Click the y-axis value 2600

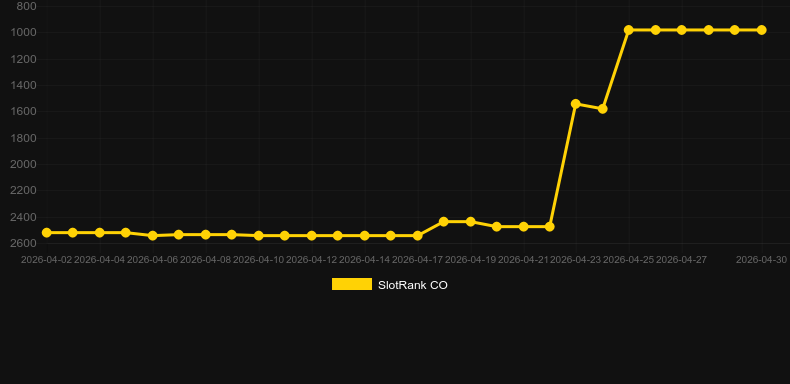pos(23,243)
